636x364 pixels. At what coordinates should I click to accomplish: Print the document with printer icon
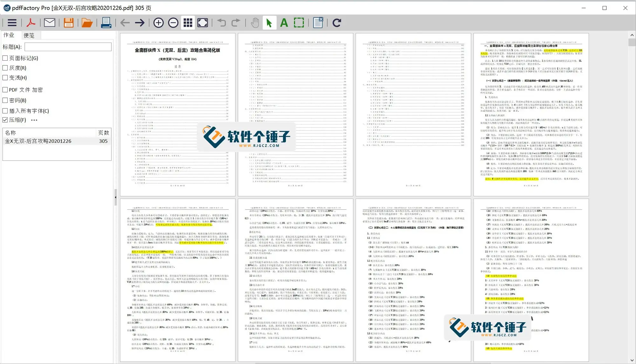(x=106, y=23)
